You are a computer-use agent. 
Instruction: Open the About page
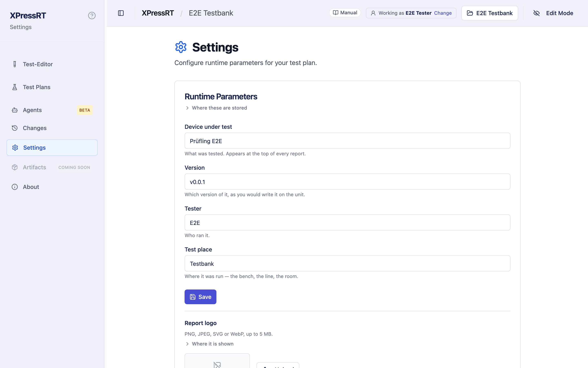(x=52, y=187)
